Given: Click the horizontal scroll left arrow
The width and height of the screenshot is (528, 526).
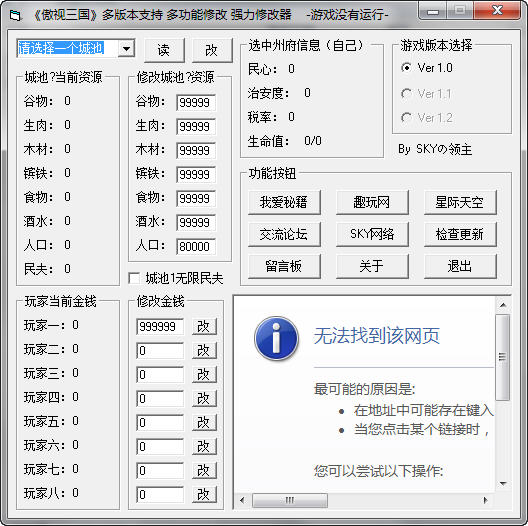Looking at the screenshot, I should pyautogui.click(x=242, y=500).
